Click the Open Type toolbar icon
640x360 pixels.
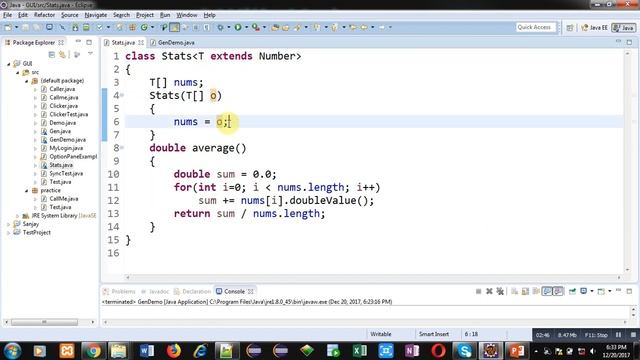[275, 27]
